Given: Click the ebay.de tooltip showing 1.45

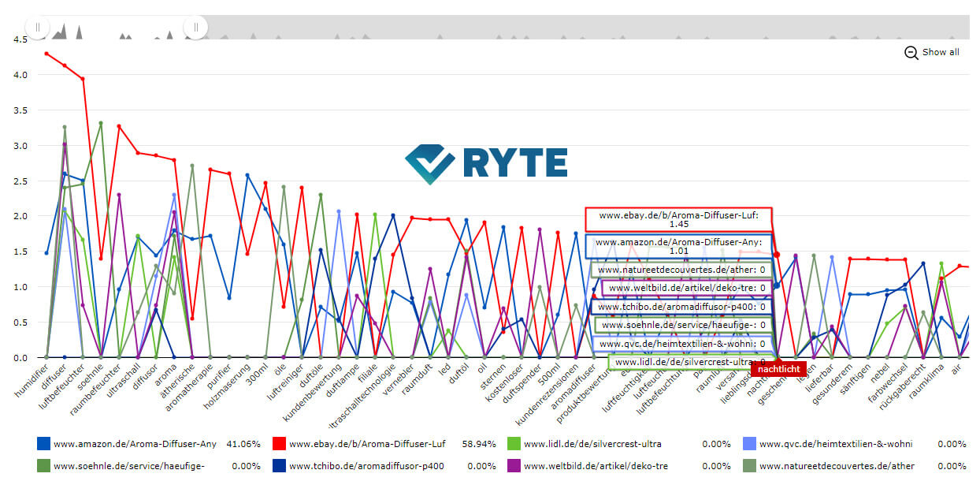Looking at the screenshot, I should [678, 219].
